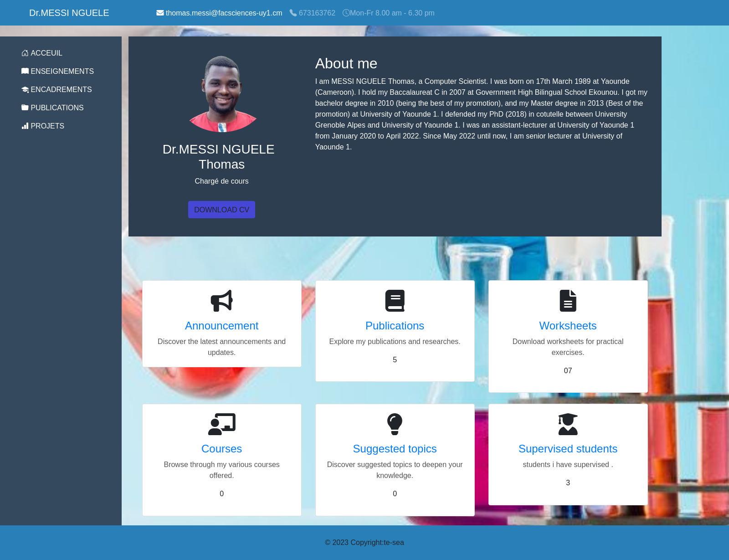Click the envelope icon in header

click(160, 13)
